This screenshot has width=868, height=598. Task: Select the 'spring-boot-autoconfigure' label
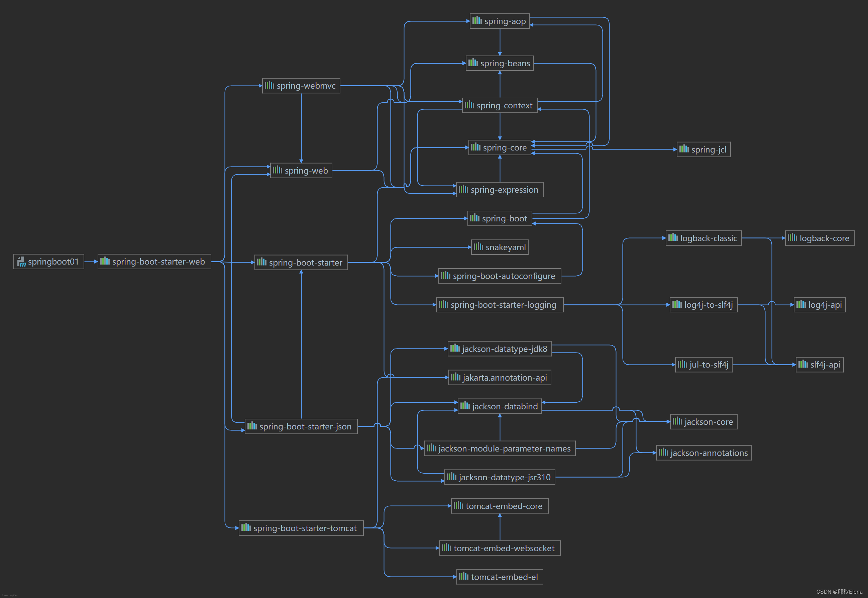coord(504,277)
